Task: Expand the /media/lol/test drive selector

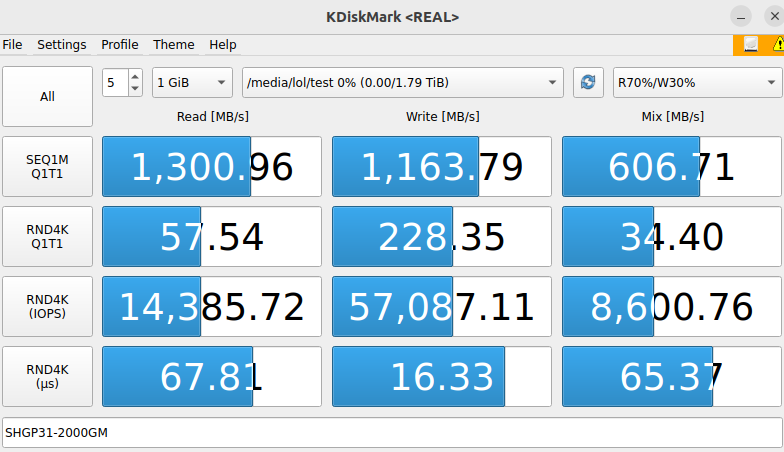Action: click(402, 83)
